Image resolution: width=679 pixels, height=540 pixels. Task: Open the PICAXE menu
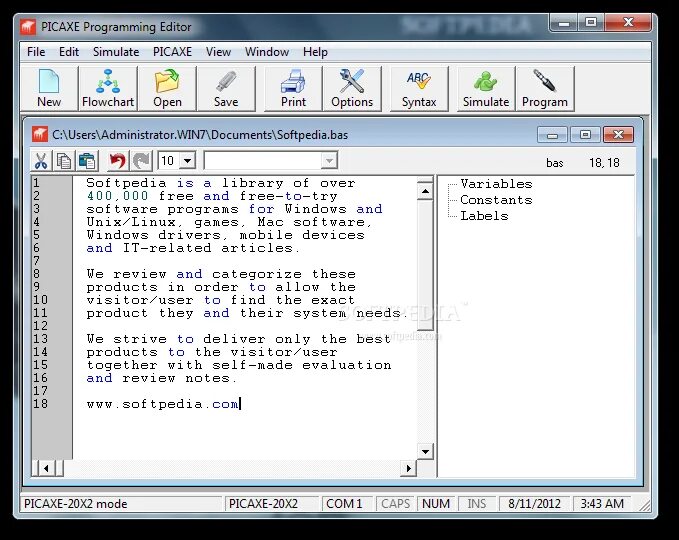[x=172, y=52]
